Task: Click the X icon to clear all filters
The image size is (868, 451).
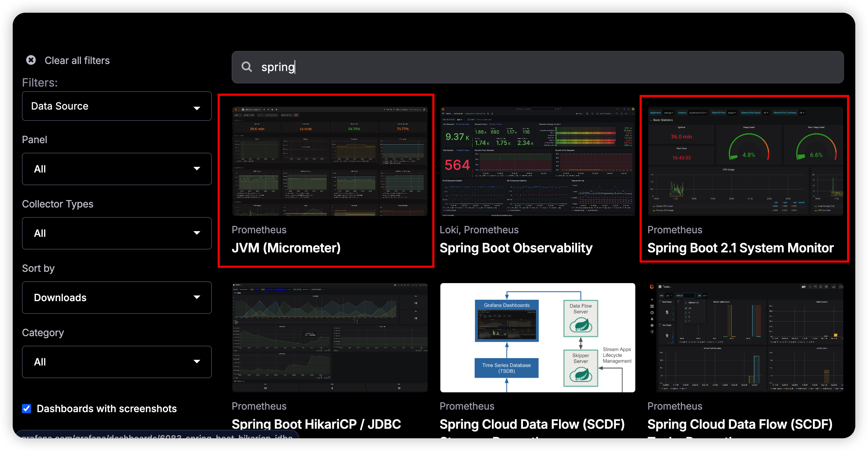Action: coord(31,60)
